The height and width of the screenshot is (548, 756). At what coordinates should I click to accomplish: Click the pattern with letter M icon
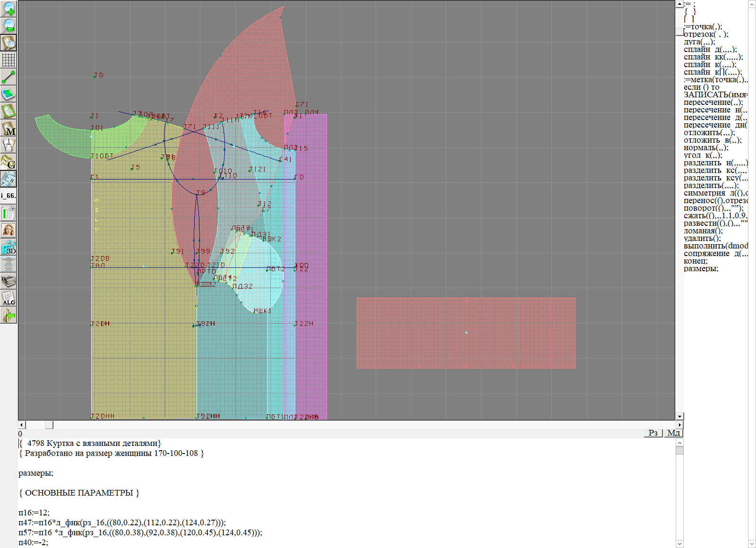[x=9, y=128]
